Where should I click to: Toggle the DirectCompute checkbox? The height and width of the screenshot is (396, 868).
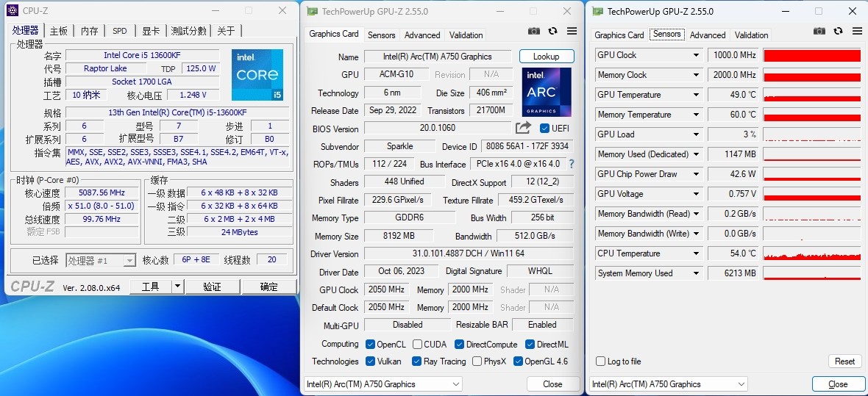coord(459,345)
